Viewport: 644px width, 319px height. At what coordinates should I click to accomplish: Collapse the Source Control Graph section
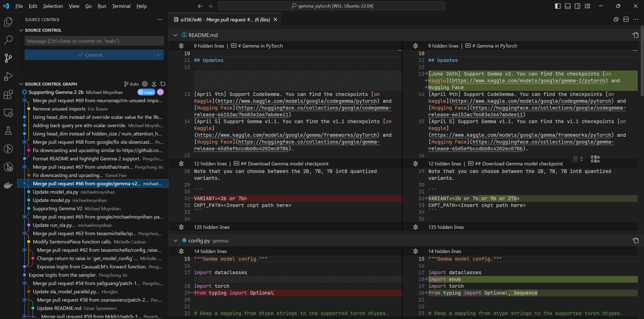[x=21, y=84]
